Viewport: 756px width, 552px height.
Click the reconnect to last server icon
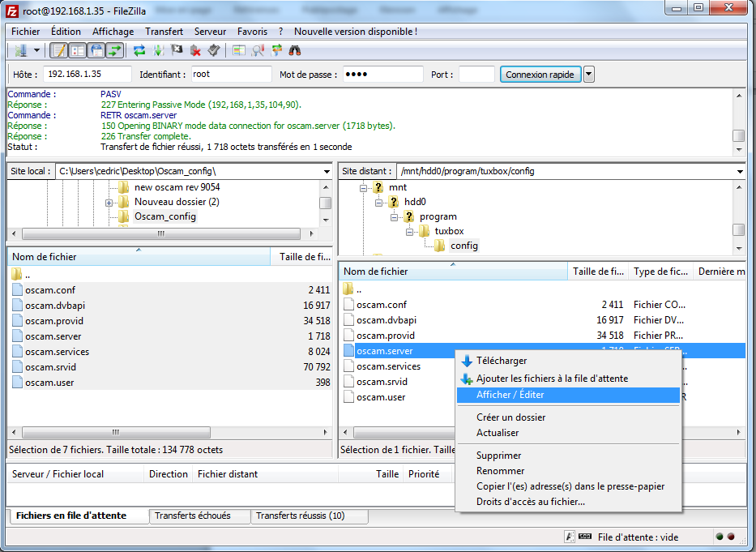click(213, 50)
